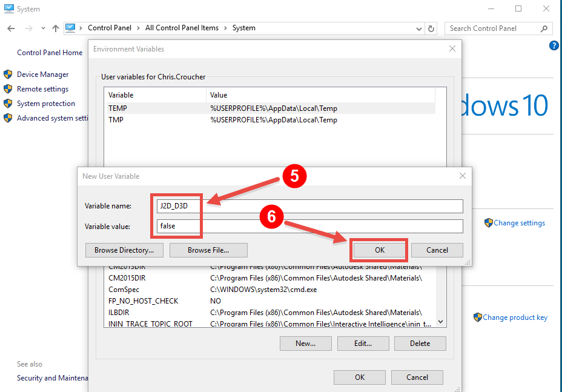Open Advanced system settings link
This screenshot has width=562, height=392.
click(x=52, y=118)
